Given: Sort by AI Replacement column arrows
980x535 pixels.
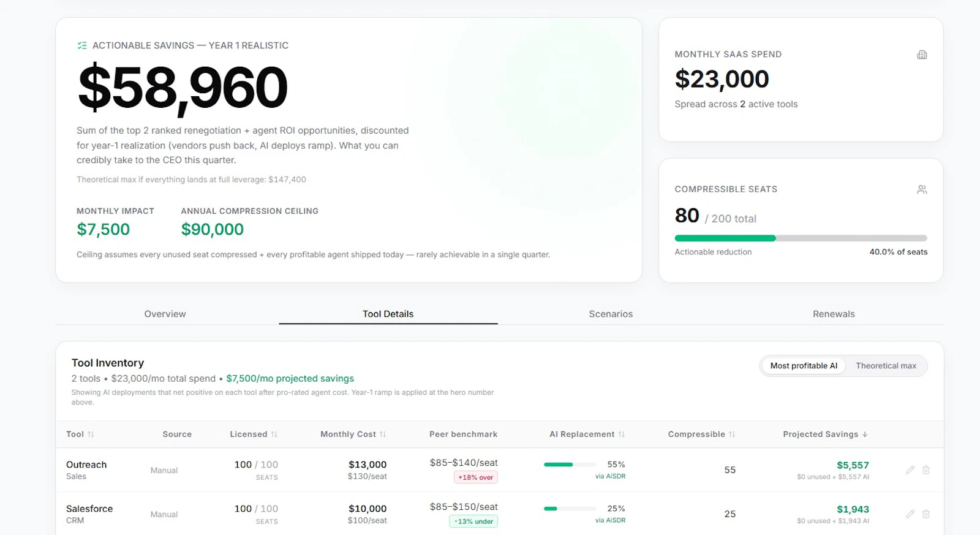Looking at the screenshot, I should [622, 434].
